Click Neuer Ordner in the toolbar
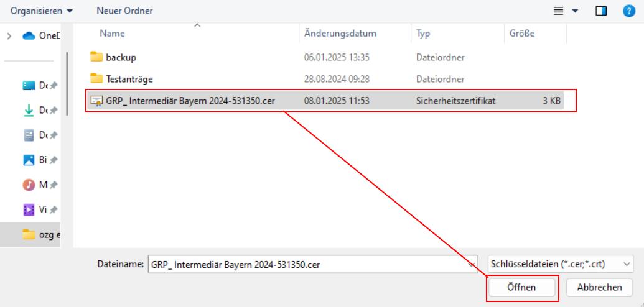Viewport: 644px width, 307px height. pos(124,11)
